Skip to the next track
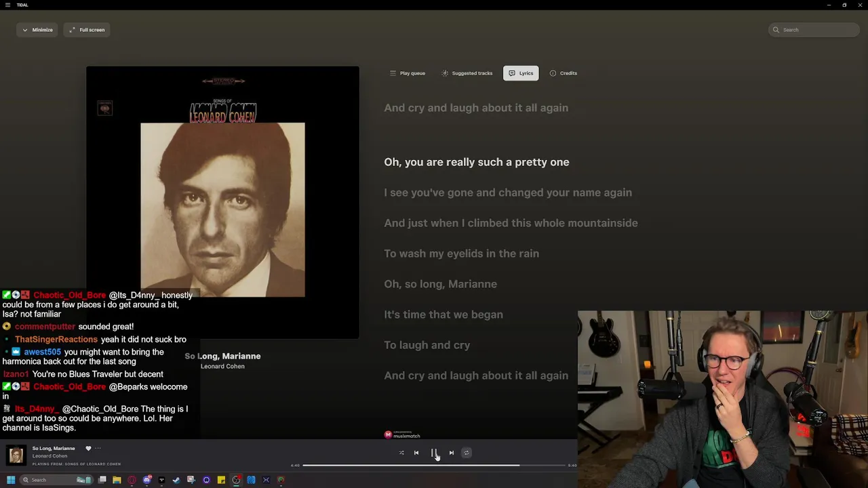Image resolution: width=868 pixels, height=488 pixels. (x=452, y=453)
